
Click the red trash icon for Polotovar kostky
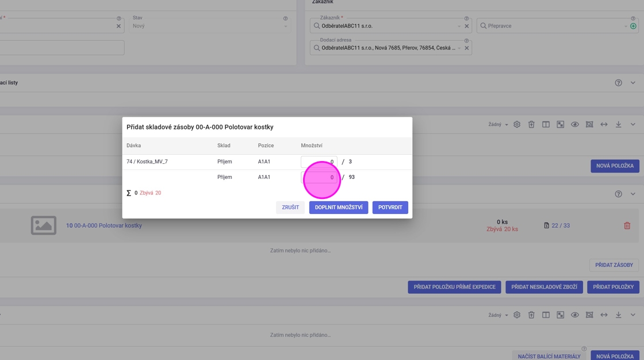627,225
